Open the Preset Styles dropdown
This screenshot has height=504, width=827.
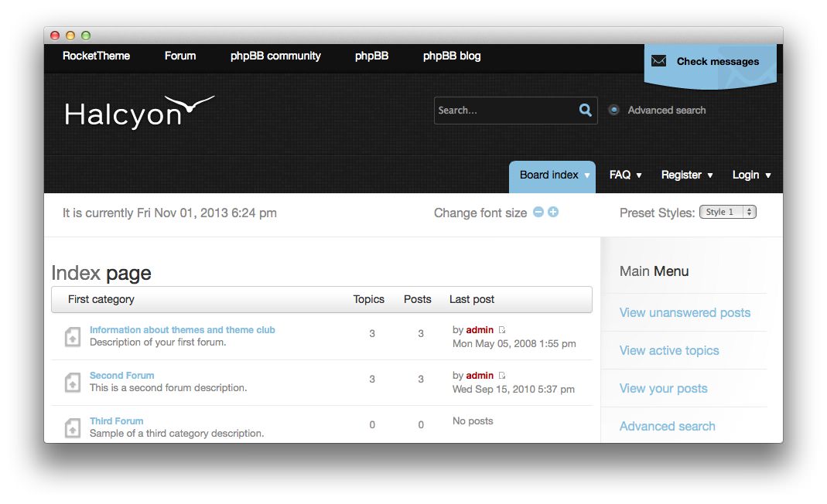point(728,212)
